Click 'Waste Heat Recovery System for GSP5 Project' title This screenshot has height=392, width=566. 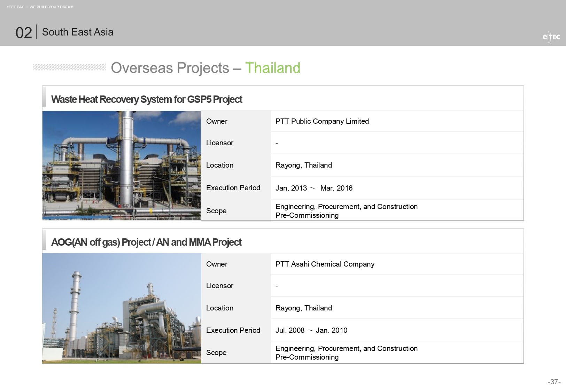(x=147, y=99)
